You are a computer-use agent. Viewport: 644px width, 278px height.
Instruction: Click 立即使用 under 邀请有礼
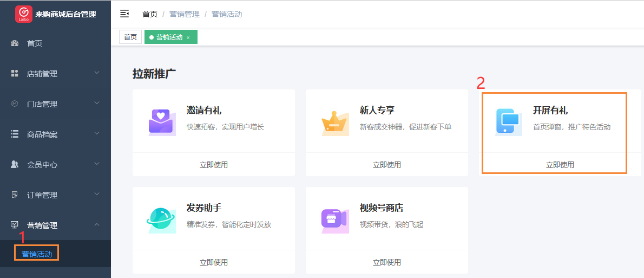coord(214,165)
